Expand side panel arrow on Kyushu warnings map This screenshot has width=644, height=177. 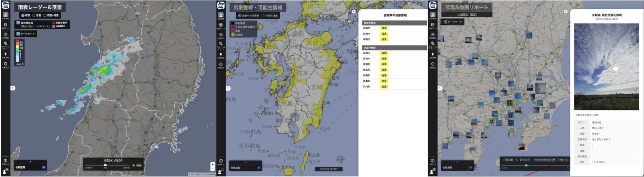(x=228, y=88)
